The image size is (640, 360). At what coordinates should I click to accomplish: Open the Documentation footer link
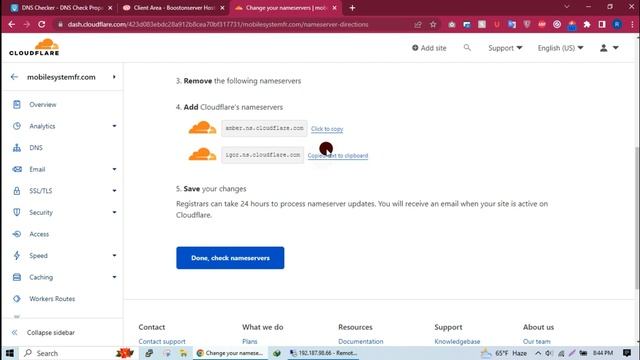[x=361, y=341]
